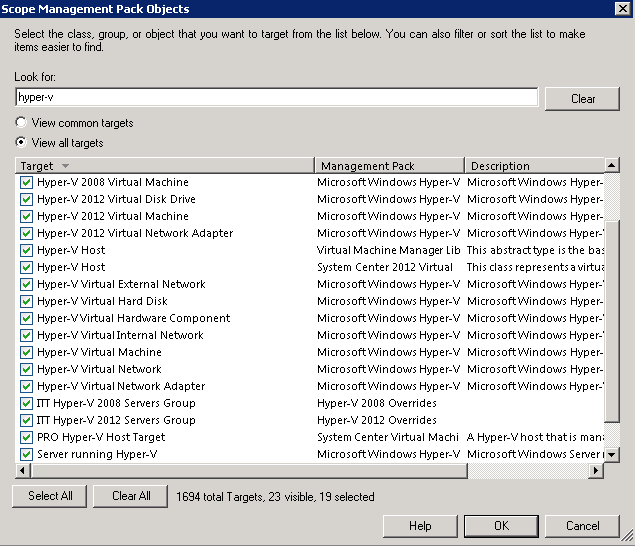Uncheck Hyper-V 2008 Virtual Machine checkbox
The image size is (635, 546).
coord(26,183)
